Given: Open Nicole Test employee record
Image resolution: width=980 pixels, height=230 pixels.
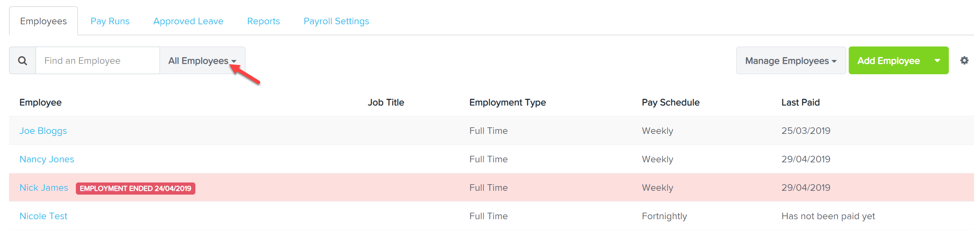Looking at the screenshot, I should [x=43, y=216].
